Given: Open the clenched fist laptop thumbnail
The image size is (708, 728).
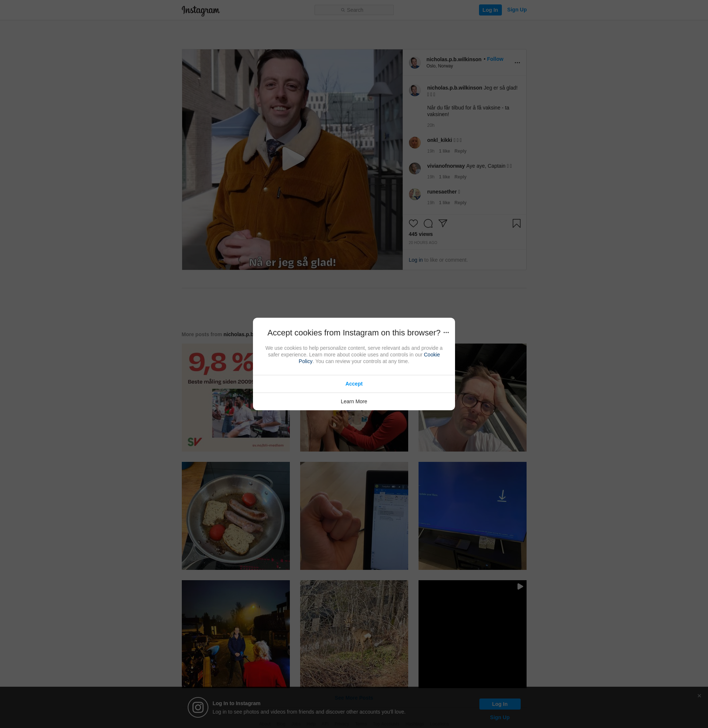Looking at the screenshot, I should [x=354, y=516].
